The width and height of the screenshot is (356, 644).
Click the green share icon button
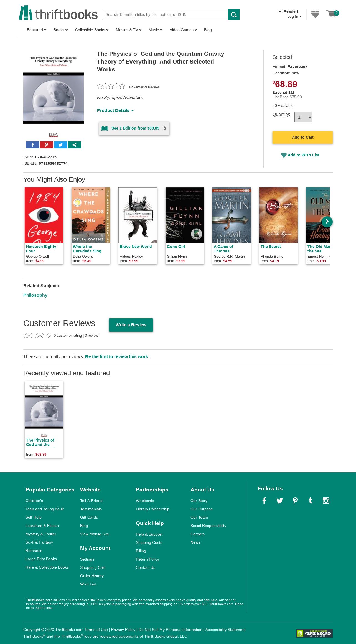[x=74, y=145]
